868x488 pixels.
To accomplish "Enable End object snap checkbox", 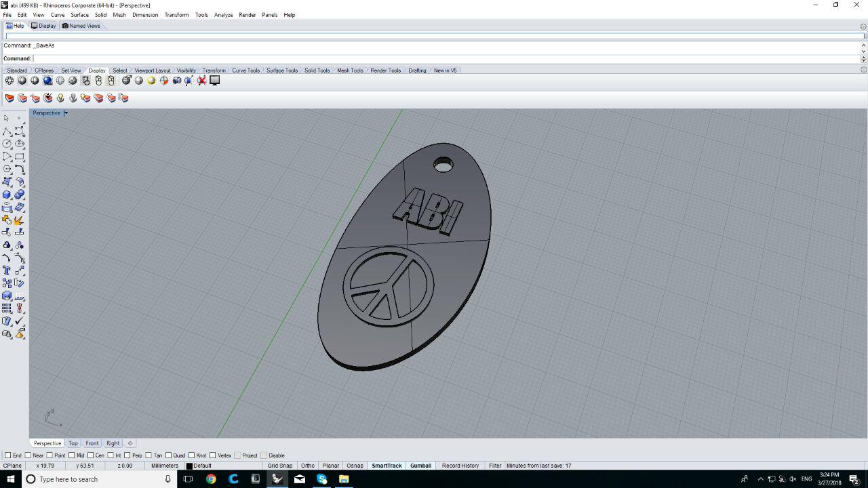I will [8, 455].
